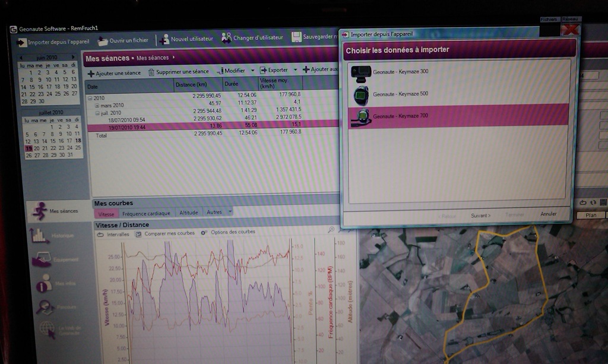Expand the mars 2010 row
Image resolution: width=608 pixels, height=364 pixels.
pyautogui.click(x=97, y=106)
